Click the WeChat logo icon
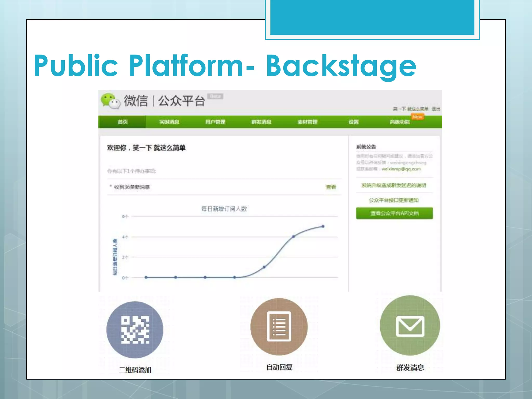The height and width of the screenshot is (399, 532). (x=111, y=101)
